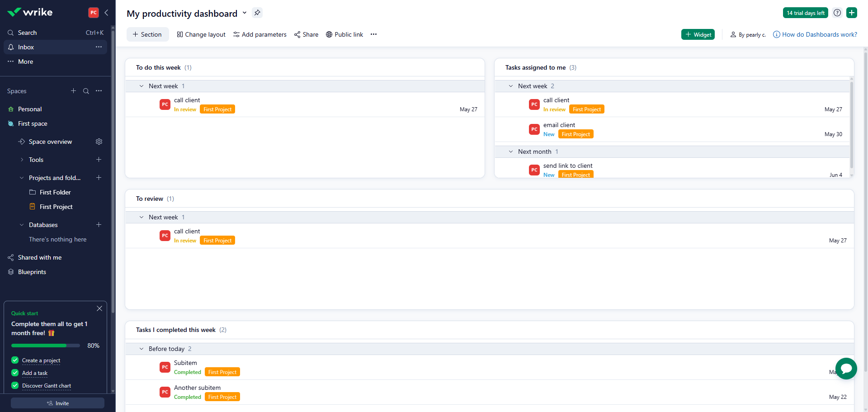Viewport: 868px width, 412px height.
Task: Click the Quick start progress bar
Action: point(45,346)
